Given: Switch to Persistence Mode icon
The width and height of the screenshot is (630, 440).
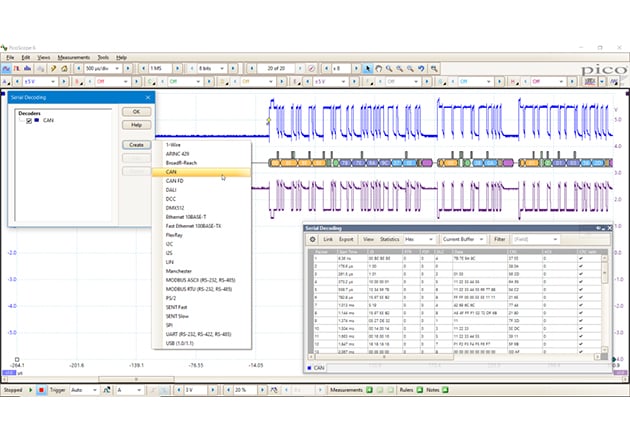Looking at the screenshot, I should (x=17, y=69).
